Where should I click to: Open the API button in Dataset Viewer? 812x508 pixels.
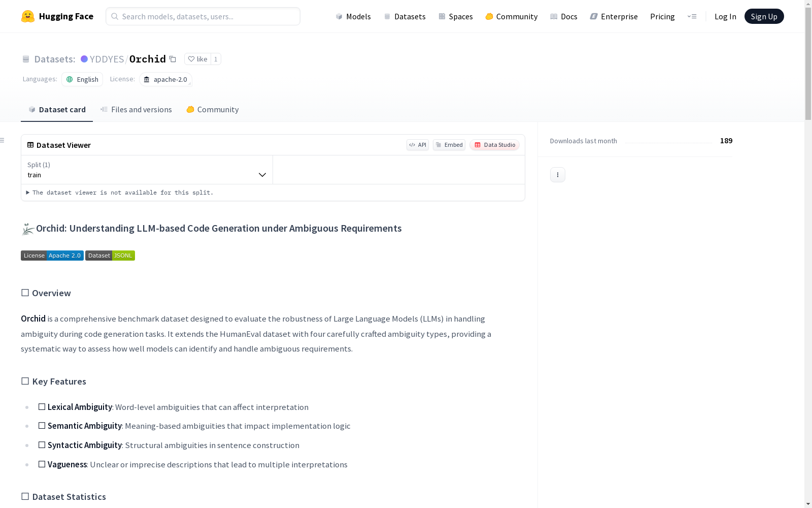pyautogui.click(x=418, y=145)
